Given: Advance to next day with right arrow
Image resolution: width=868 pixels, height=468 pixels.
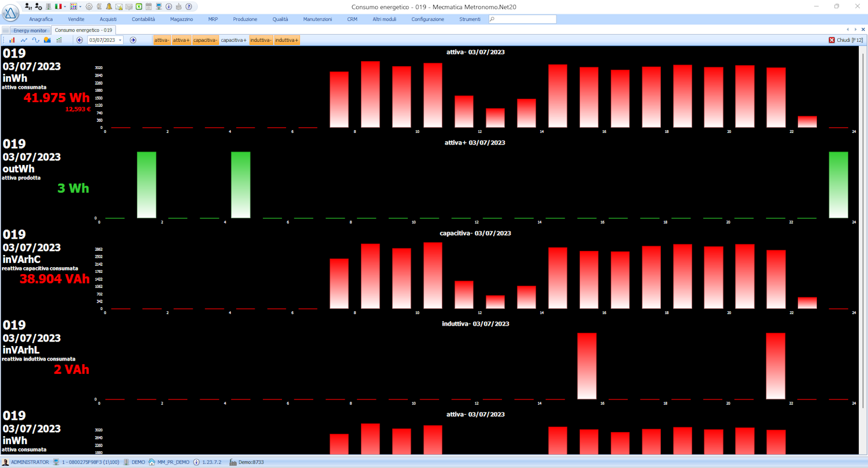Looking at the screenshot, I should coord(133,40).
